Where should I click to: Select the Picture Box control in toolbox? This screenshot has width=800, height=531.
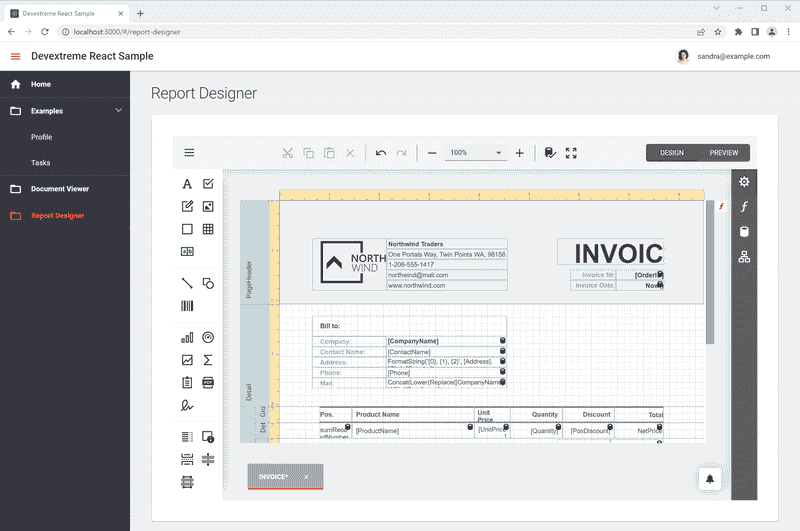[x=208, y=206]
